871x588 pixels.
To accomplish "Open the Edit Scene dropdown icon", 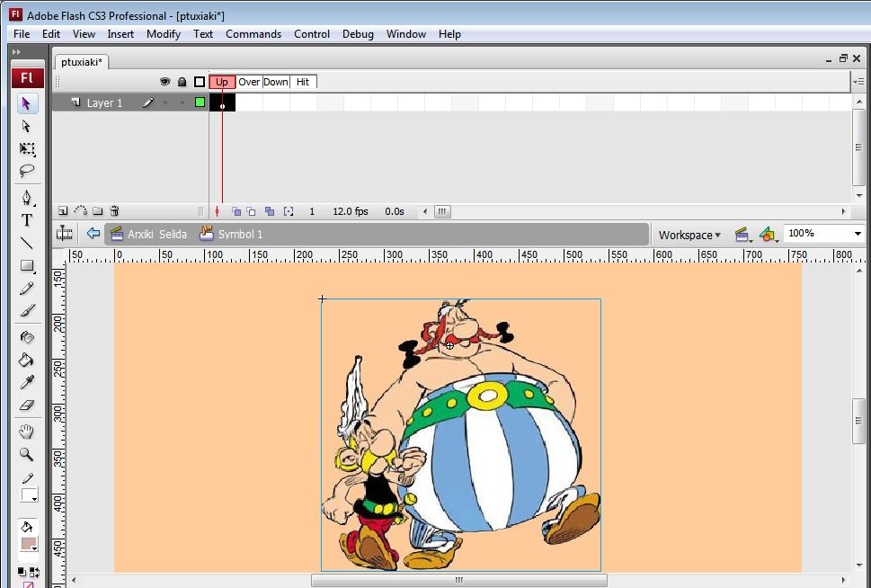I will point(742,235).
